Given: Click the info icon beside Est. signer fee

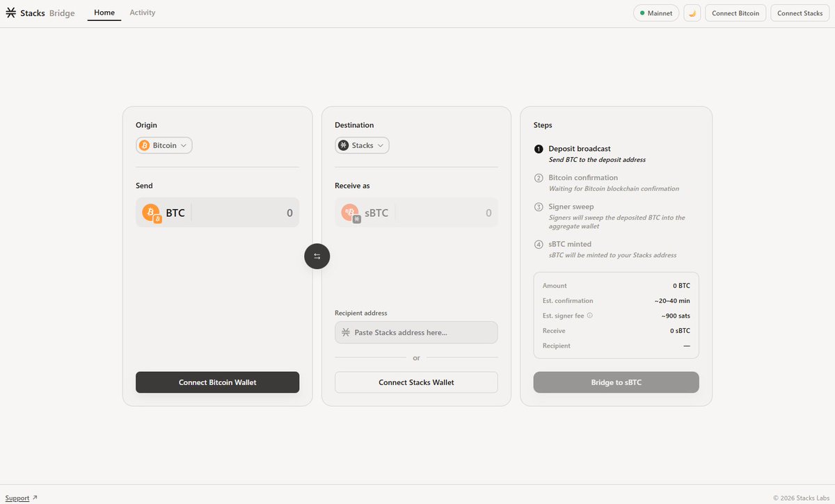Looking at the screenshot, I should 589,316.
